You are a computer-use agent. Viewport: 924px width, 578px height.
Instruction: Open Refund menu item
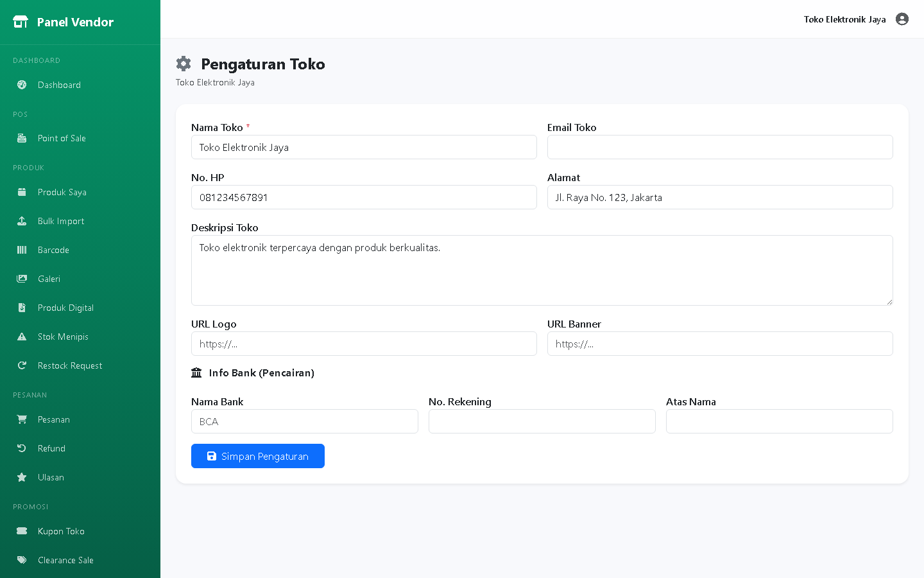coord(80,448)
